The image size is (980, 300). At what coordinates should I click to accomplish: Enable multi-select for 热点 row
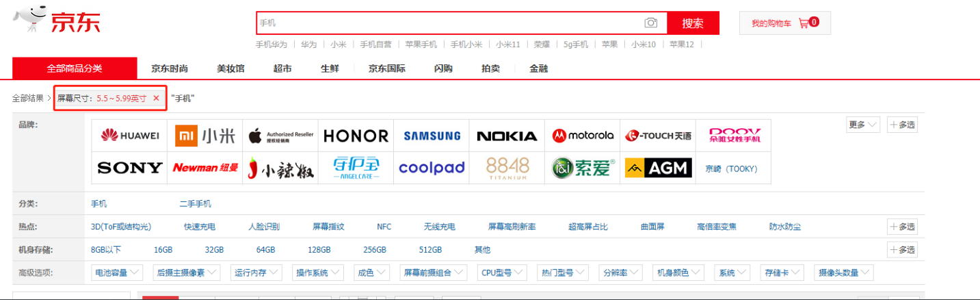pos(902,227)
